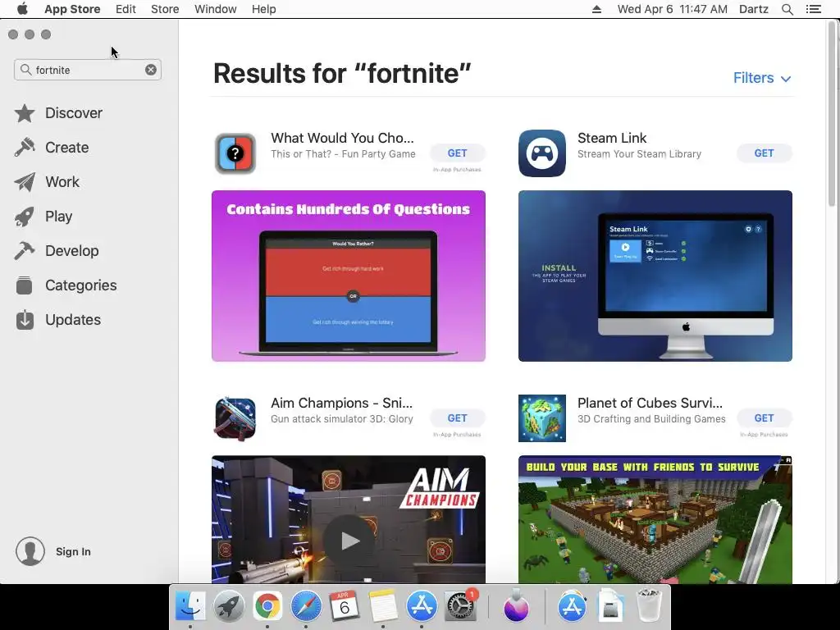Image resolution: width=840 pixels, height=630 pixels.
Task: Click the Planet of Cubes Survi... title
Action: coord(650,403)
